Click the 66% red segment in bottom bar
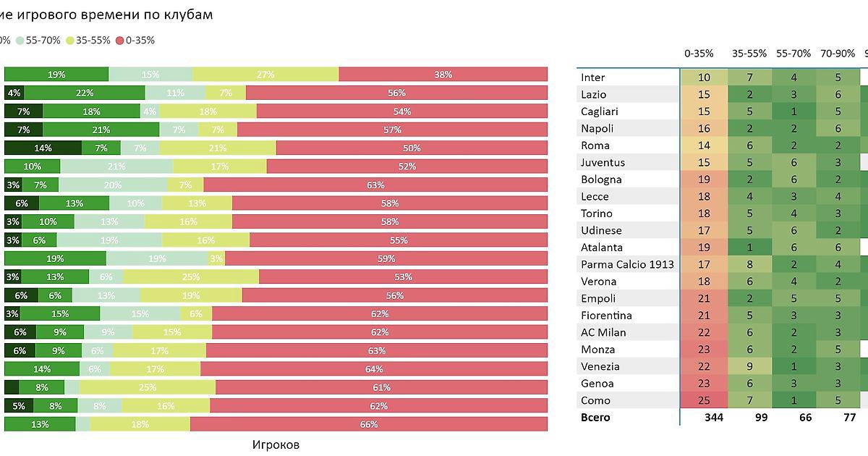Image resolution: width=868 pixels, height=456 pixels. (x=368, y=424)
